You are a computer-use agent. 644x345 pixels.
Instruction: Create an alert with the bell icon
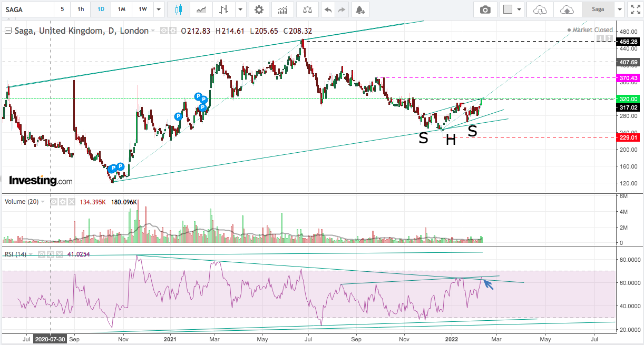(360, 9)
